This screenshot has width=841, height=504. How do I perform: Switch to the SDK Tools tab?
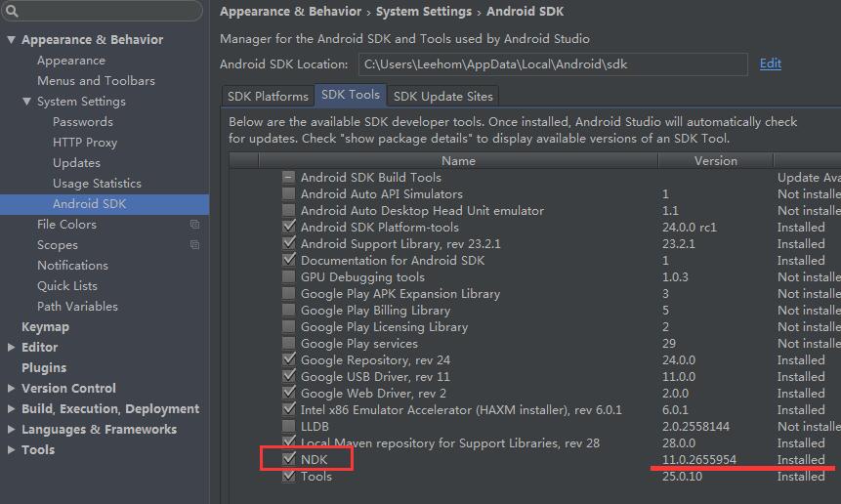(351, 95)
